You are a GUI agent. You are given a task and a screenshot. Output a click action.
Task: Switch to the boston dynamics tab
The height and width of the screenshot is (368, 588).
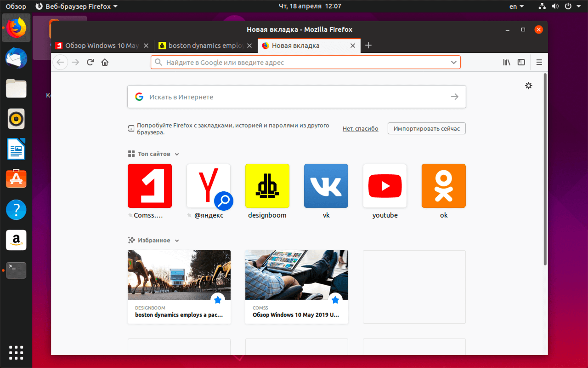pyautogui.click(x=205, y=46)
